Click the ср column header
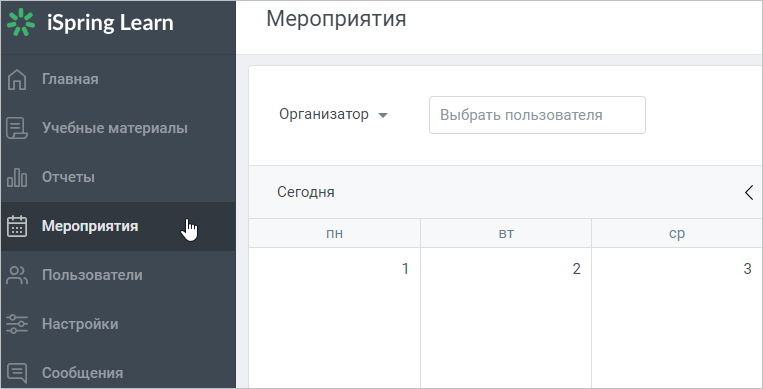 pos(677,233)
